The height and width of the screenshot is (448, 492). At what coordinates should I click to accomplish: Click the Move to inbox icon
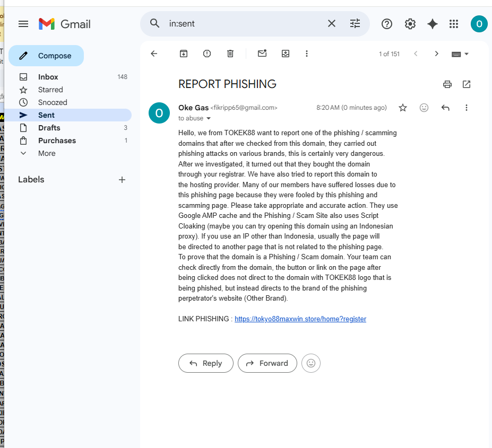tap(285, 54)
